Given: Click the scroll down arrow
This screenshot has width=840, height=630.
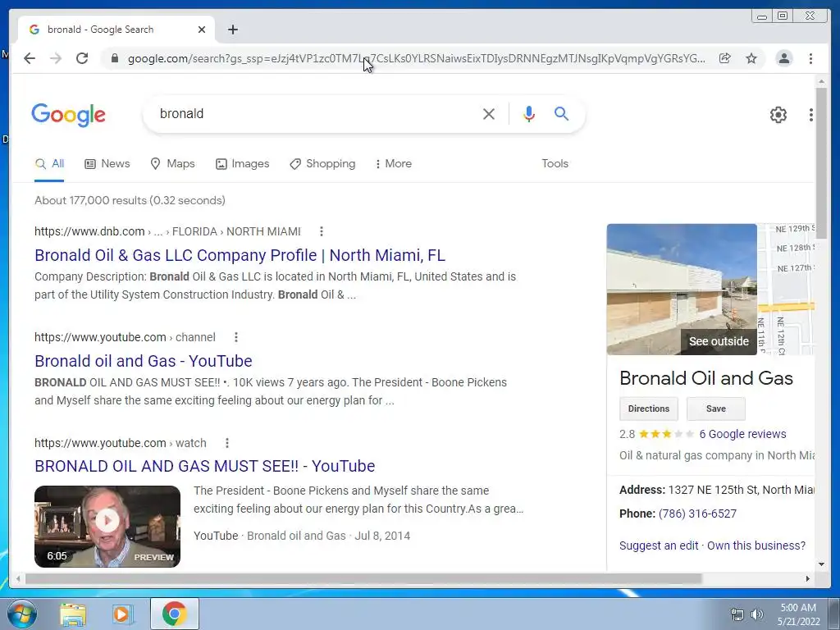Looking at the screenshot, I should (x=821, y=564).
